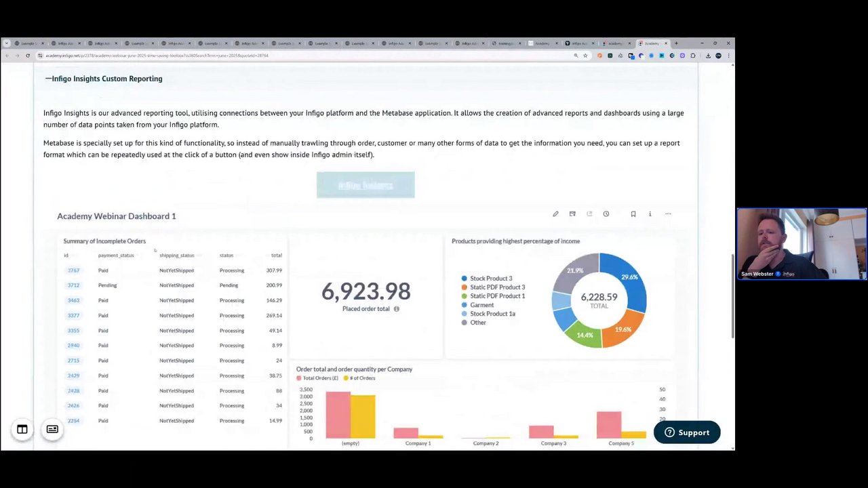Image resolution: width=868 pixels, height=488 pixels.
Task: Open order ID 2940 link
Action: 73,346
